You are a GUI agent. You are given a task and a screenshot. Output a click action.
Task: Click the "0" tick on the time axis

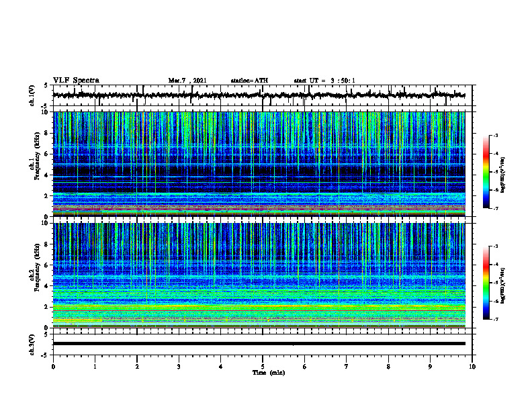53,367
